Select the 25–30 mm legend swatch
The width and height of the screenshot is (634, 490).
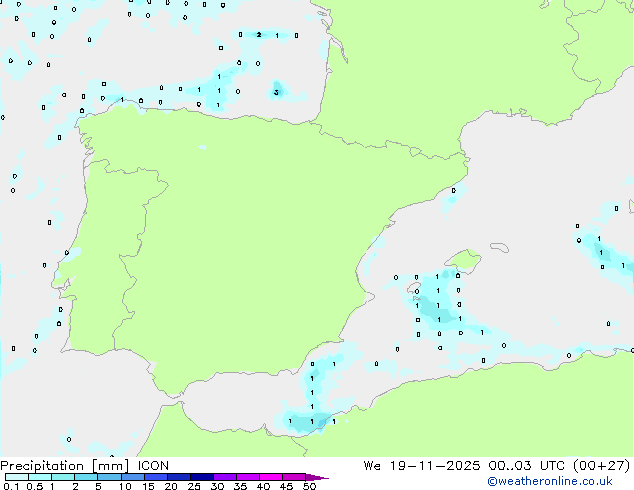201,477
